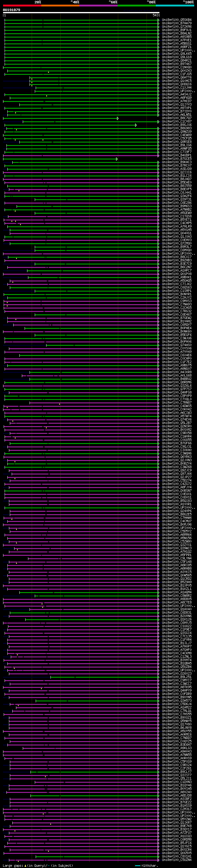Select the UniRef100_C1N0Q0 label
The height and width of the screenshot is (868, 197).
pyautogui.click(x=176, y=67)
